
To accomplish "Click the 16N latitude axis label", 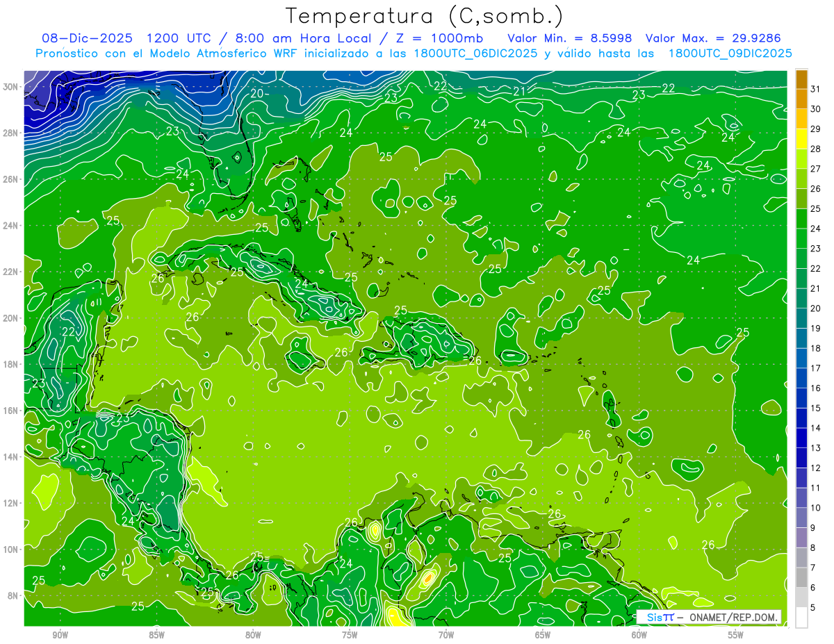I will pyautogui.click(x=11, y=411).
